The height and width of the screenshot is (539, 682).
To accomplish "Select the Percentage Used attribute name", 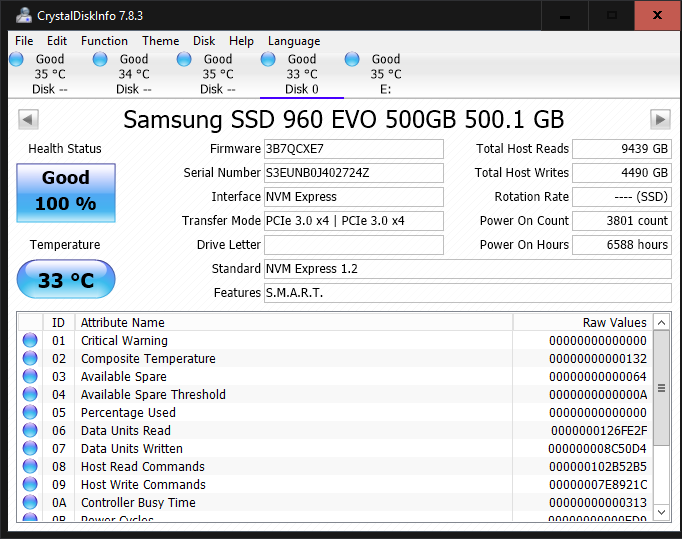I will pyautogui.click(x=128, y=412).
